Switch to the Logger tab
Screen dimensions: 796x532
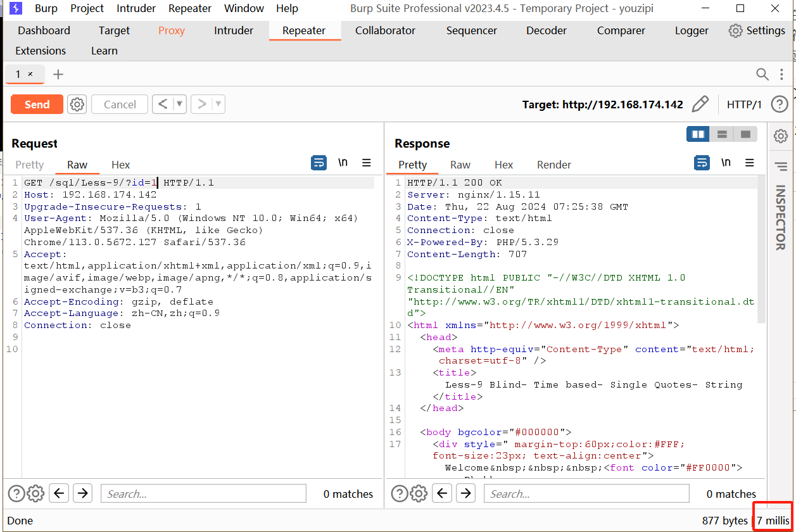(692, 30)
